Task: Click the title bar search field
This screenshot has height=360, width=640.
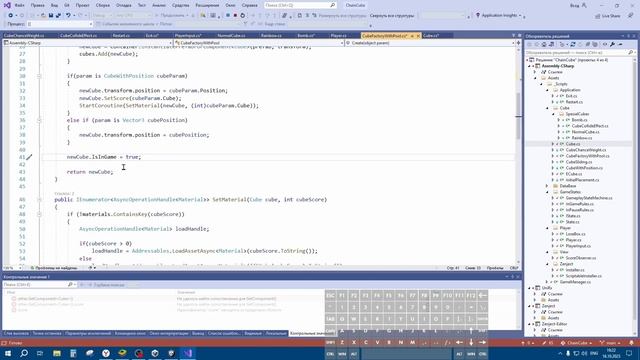Action: pos(300,5)
